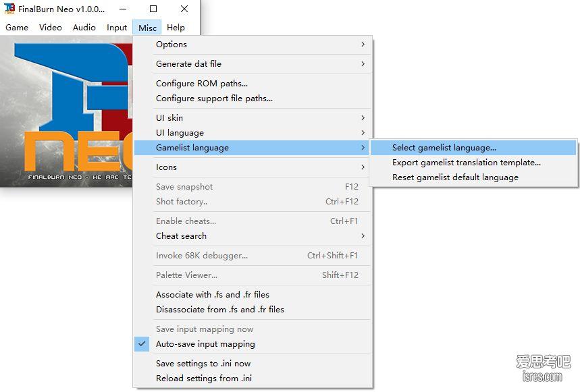Click the Shot factory.. entry

[x=253, y=201]
